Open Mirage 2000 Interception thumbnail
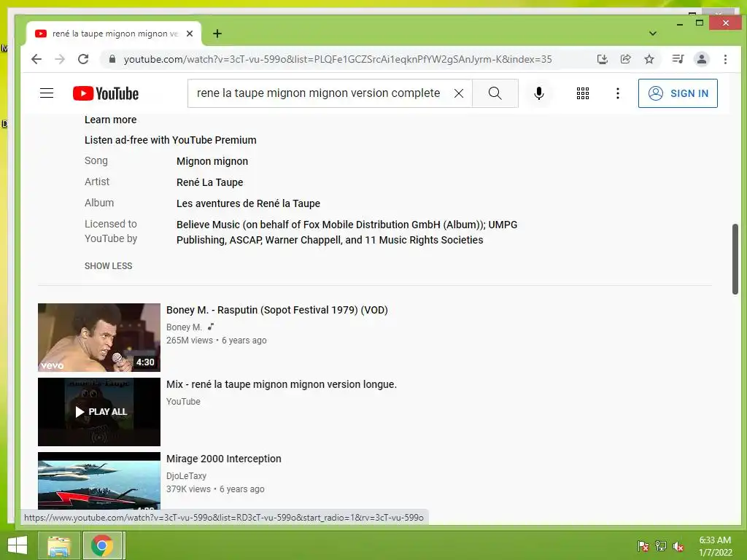Screen dimensions: 747x560 coord(99,481)
